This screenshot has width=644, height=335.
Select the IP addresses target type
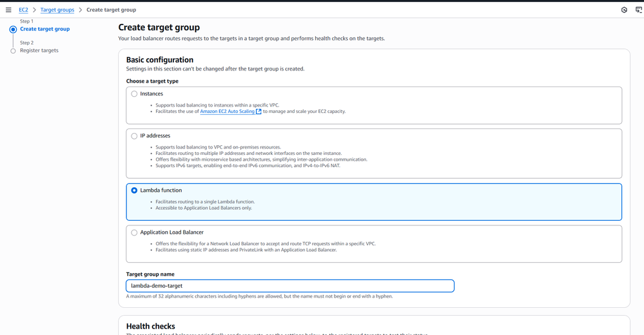pyautogui.click(x=134, y=136)
